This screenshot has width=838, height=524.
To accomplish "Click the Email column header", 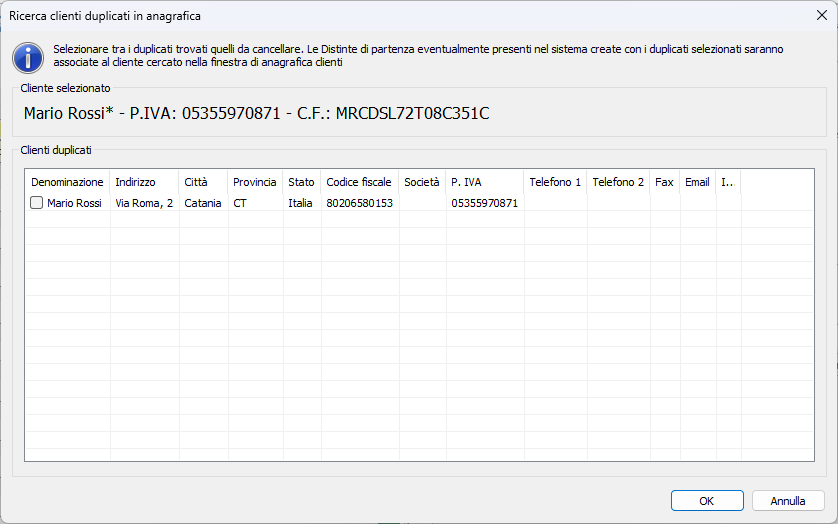I will tap(697, 182).
